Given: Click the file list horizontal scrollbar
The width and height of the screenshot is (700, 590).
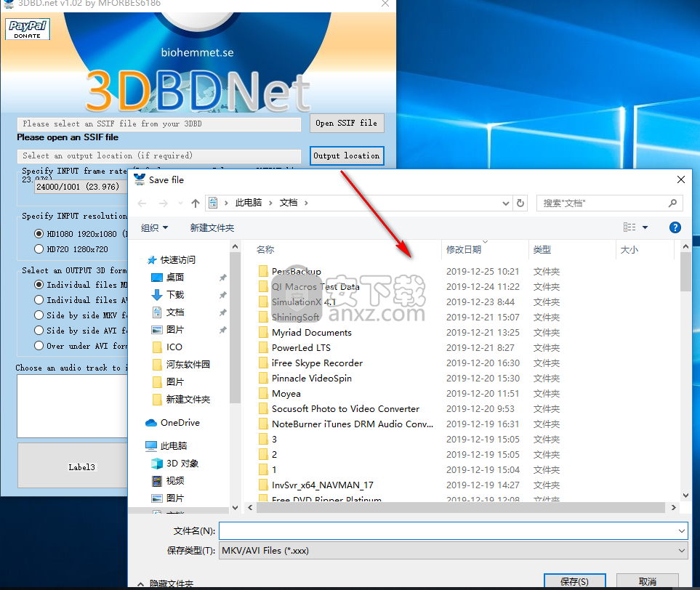Looking at the screenshot, I should tap(462, 507).
